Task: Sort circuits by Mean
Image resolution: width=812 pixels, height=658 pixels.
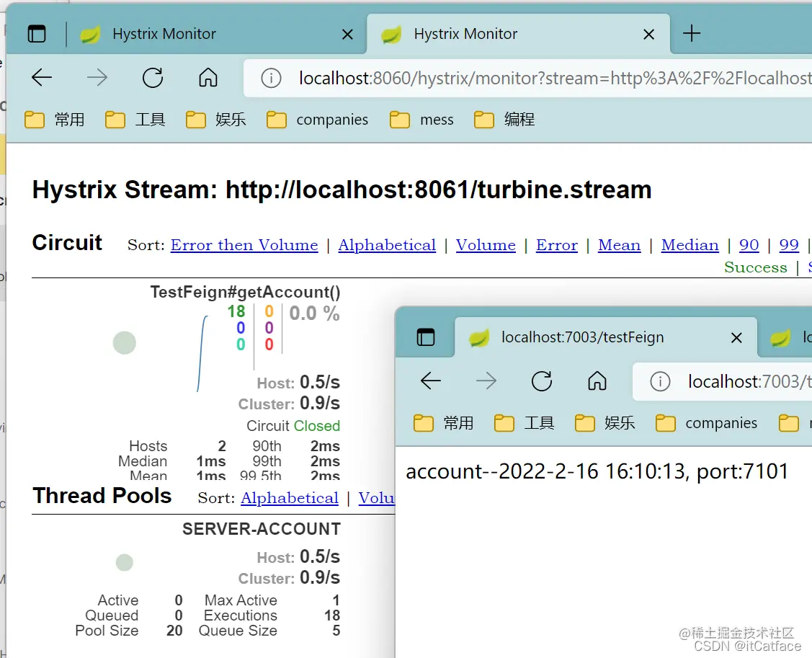Action: point(620,245)
